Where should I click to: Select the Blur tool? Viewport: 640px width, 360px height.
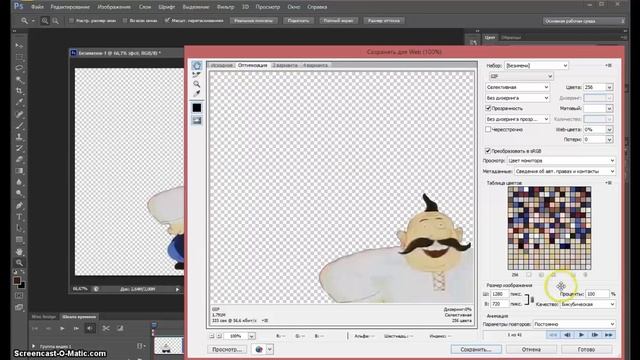(19, 182)
